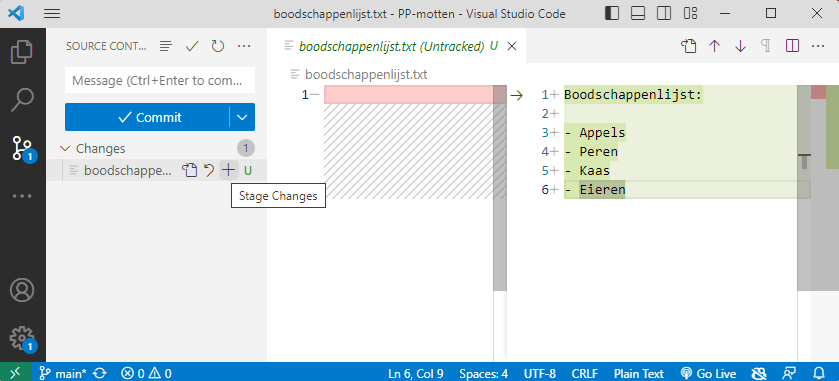Discard changes for boodschappenlijst.txt
This screenshot has height=381, width=839.
pos(209,170)
